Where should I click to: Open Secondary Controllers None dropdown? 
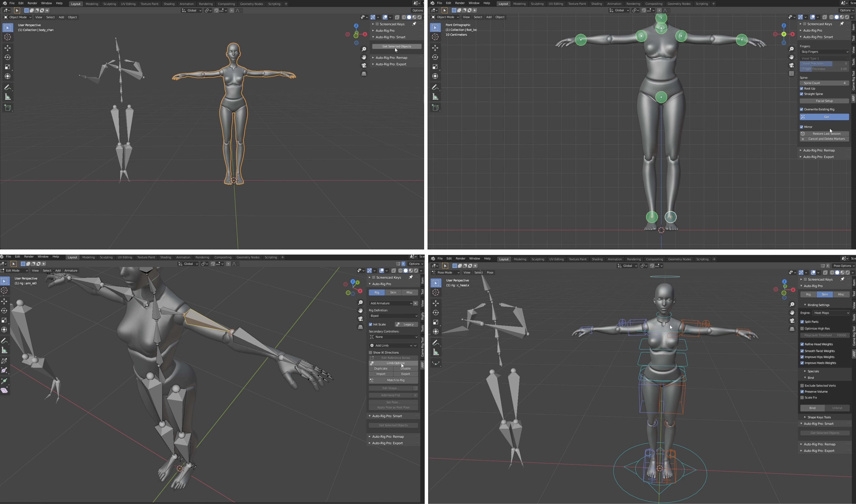393,337
